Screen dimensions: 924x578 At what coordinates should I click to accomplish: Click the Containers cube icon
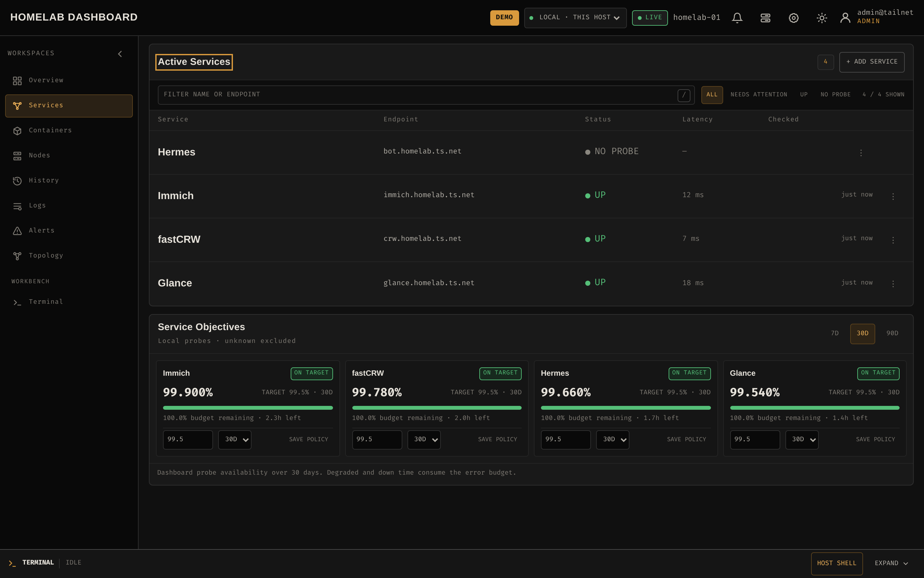pyautogui.click(x=17, y=131)
